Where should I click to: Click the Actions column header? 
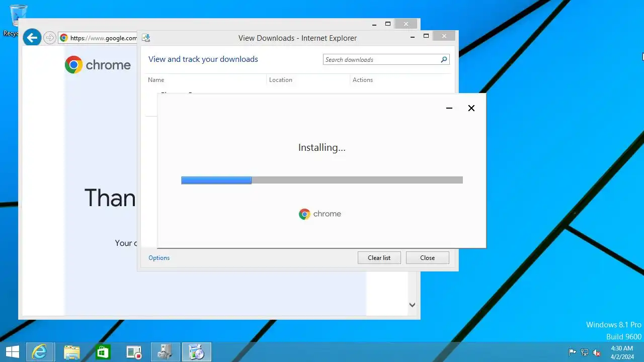tap(363, 80)
